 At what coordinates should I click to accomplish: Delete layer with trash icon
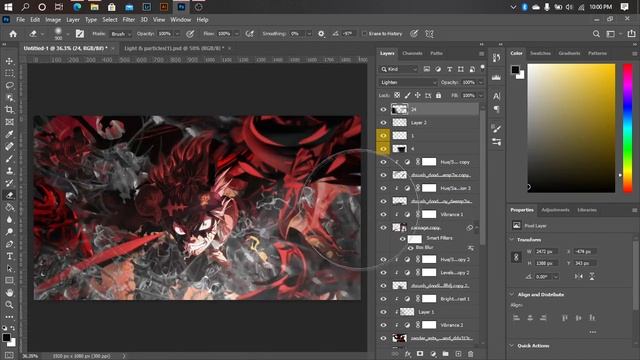tap(471, 354)
